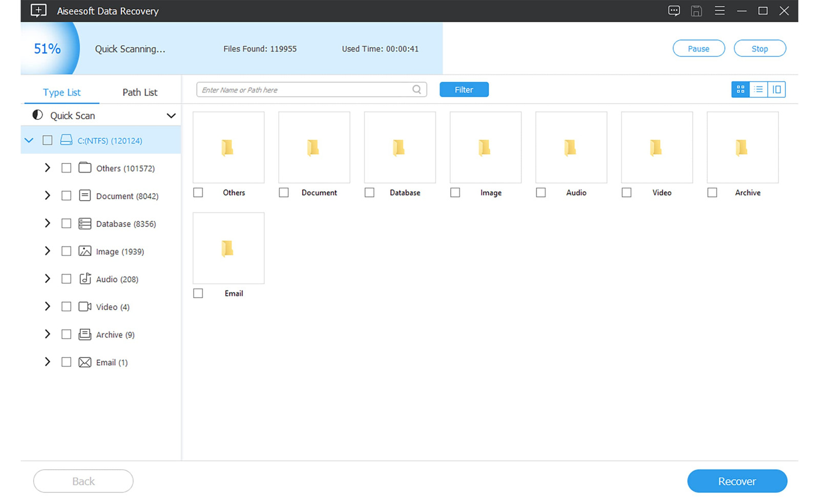
Task: Check the Others (101572) checkbox in tree
Action: 66,167
